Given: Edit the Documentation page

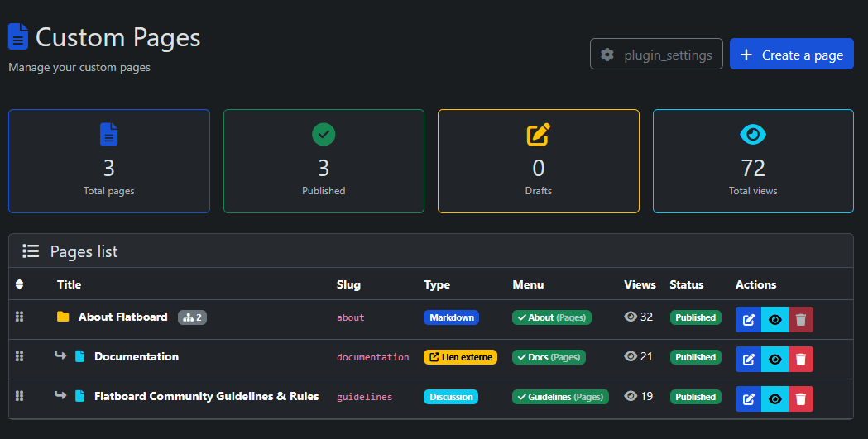Looking at the screenshot, I should [x=748, y=360].
